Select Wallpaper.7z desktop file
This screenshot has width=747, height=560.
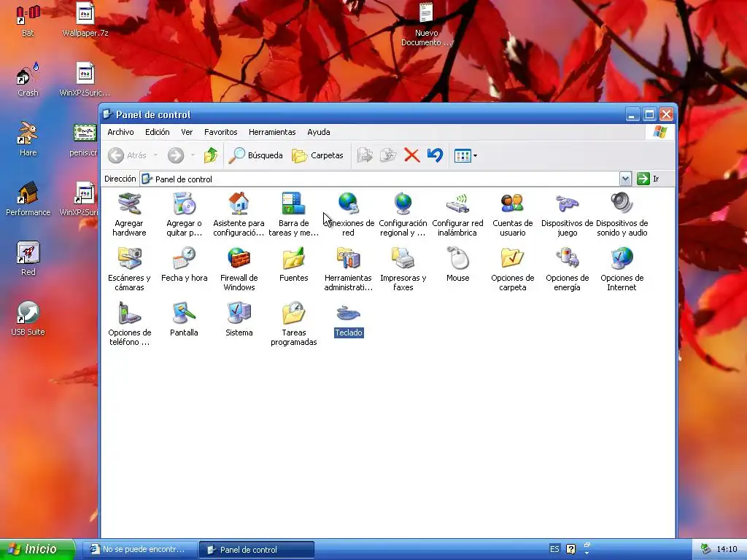pos(85,21)
